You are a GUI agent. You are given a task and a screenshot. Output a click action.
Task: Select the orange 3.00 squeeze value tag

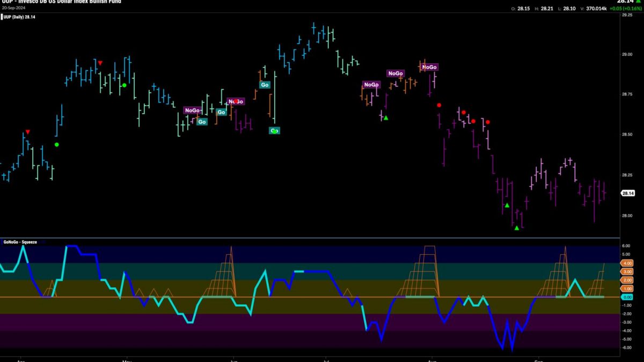coord(627,272)
